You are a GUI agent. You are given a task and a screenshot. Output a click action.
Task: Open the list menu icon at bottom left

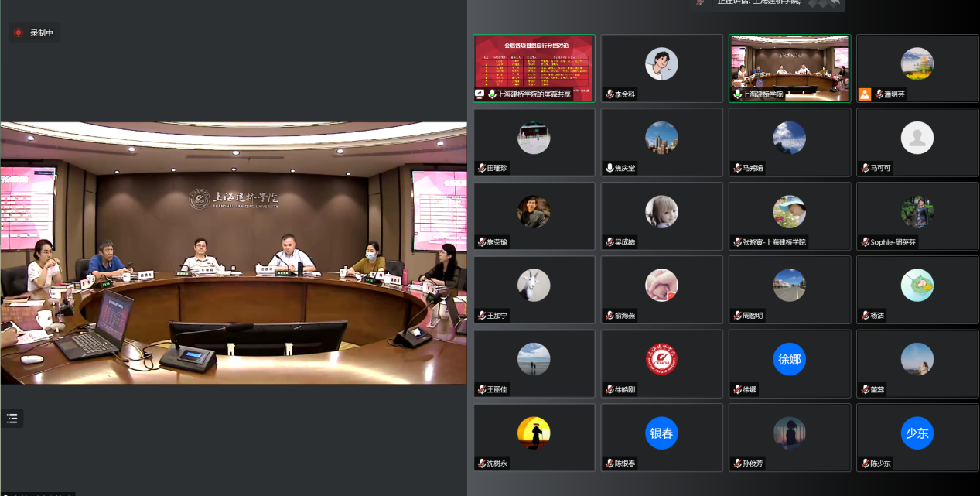(x=12, y=419)
